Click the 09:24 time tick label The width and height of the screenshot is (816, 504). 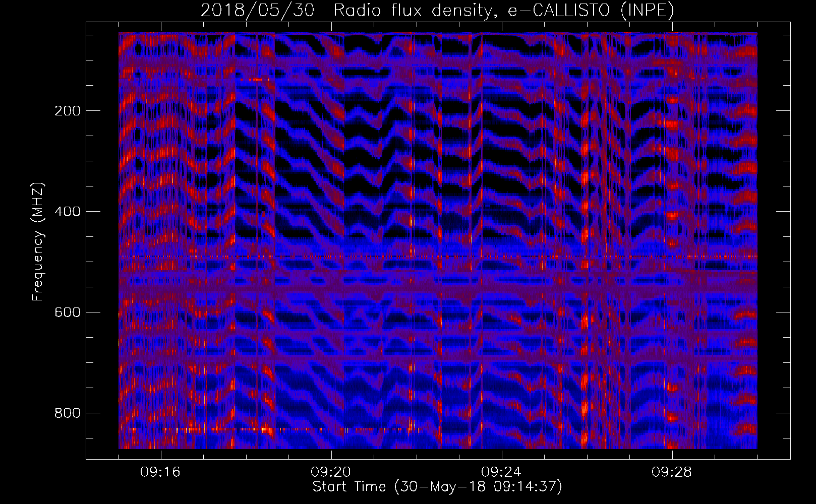(501, 472)
